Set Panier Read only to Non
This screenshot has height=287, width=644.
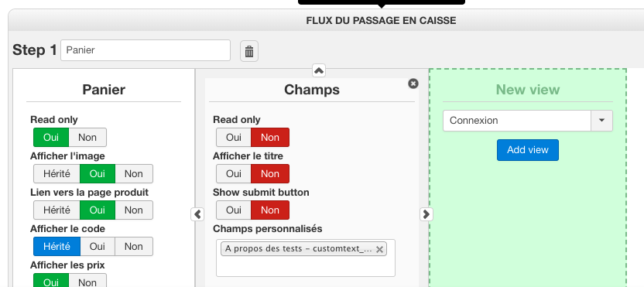[x=87, y=137]
